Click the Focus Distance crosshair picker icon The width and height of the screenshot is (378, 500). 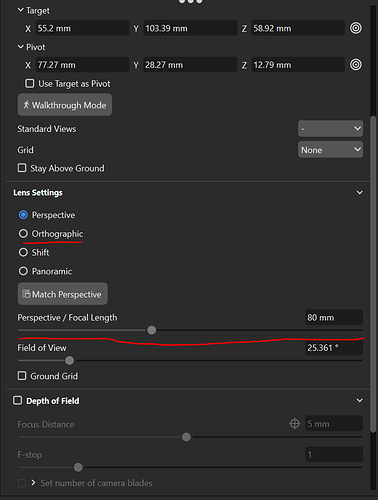(295, 424)
